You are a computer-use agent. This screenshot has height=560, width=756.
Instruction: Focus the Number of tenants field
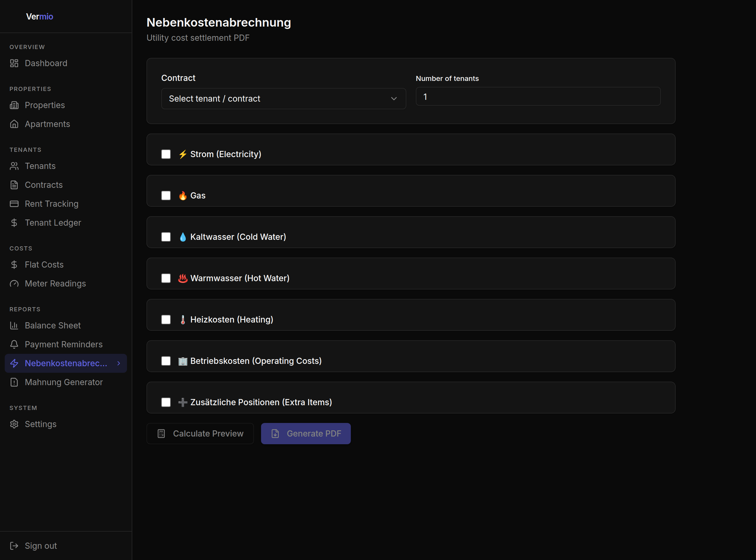pyautogui.click(x=538, y=97)
